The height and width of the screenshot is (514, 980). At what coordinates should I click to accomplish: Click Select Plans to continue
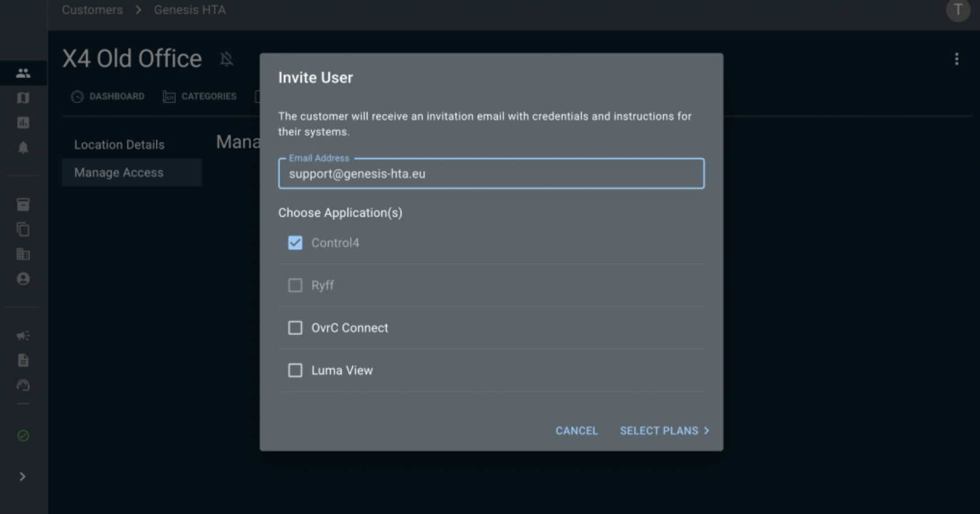(x=664, y=431)
